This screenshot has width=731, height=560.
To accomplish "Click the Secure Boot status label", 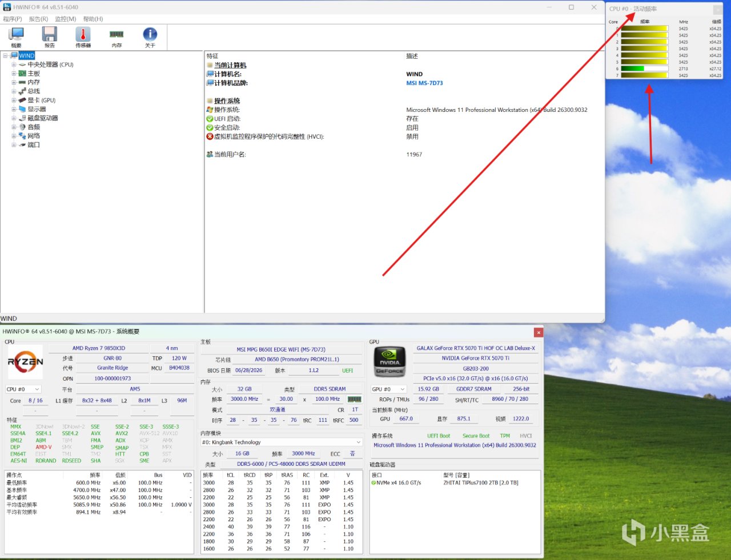I will click(x=476, y=436).
